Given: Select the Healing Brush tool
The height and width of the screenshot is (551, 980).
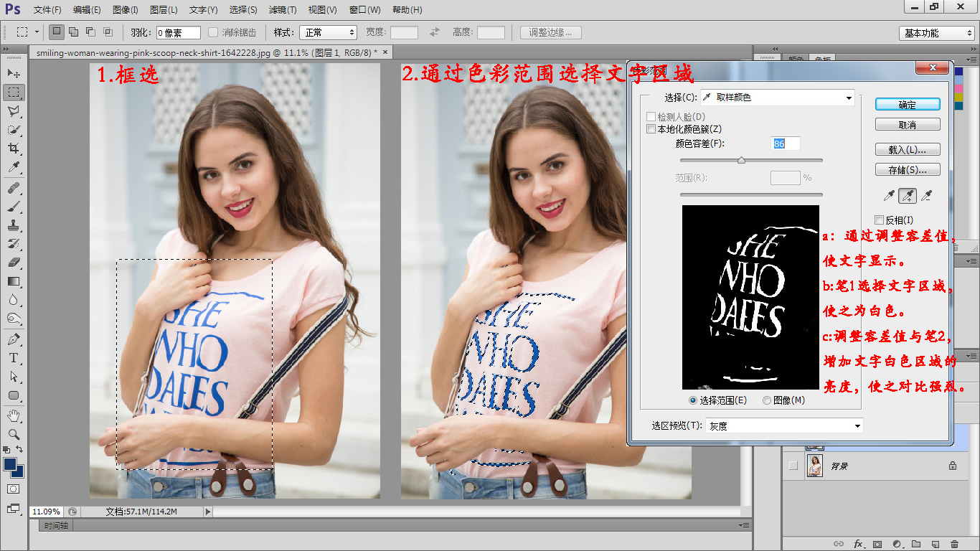Looking at the screenshot, I should tap(14, 188).
